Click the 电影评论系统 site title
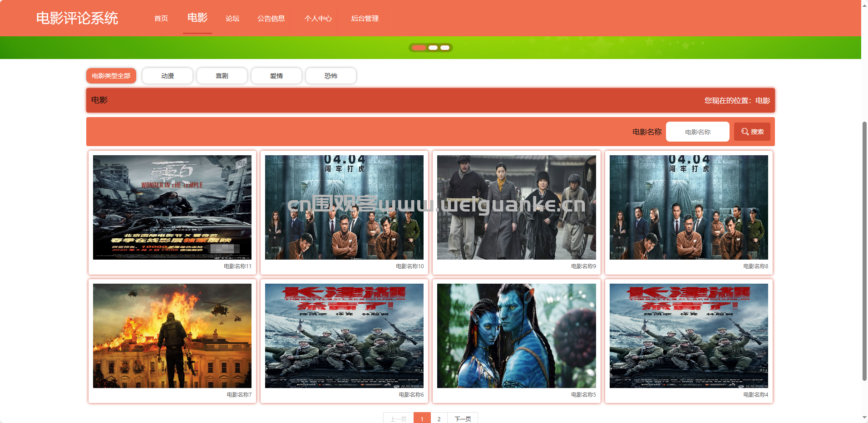 pyautogui.click(x=77, y=18)
